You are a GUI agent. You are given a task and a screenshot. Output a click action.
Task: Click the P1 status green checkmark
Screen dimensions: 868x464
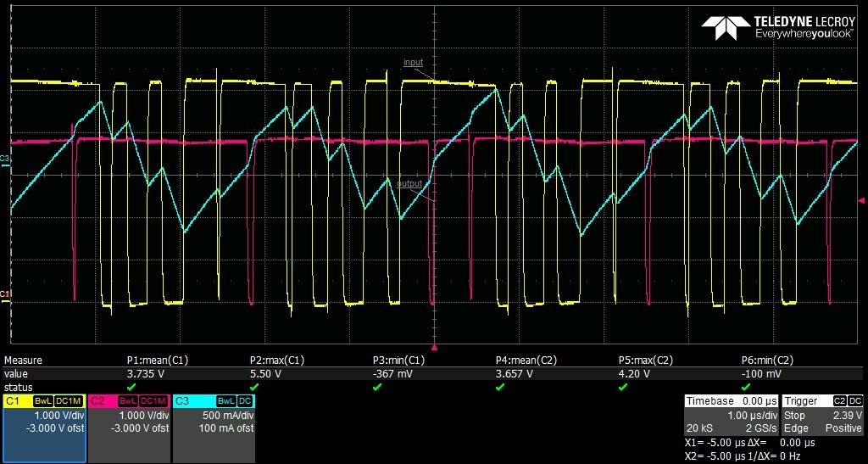pos(131,387)
